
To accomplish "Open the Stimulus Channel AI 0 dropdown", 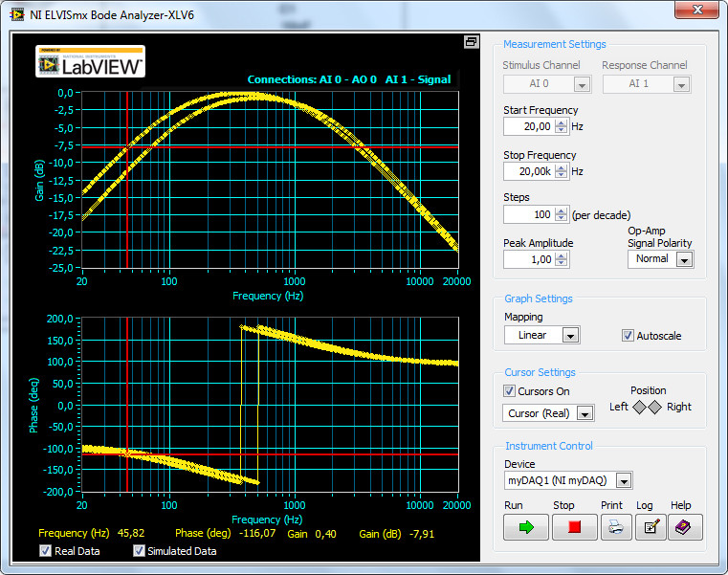I will (582, 84).
